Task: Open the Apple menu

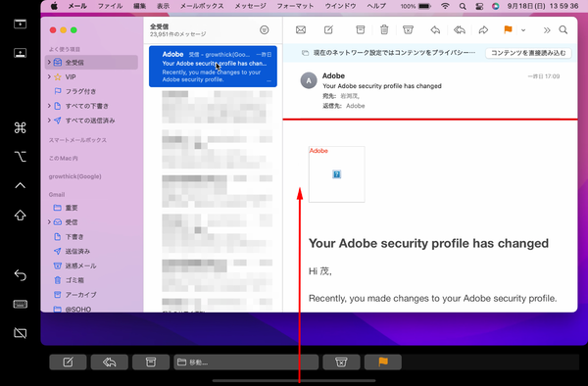Action: [x=54, y=6]
